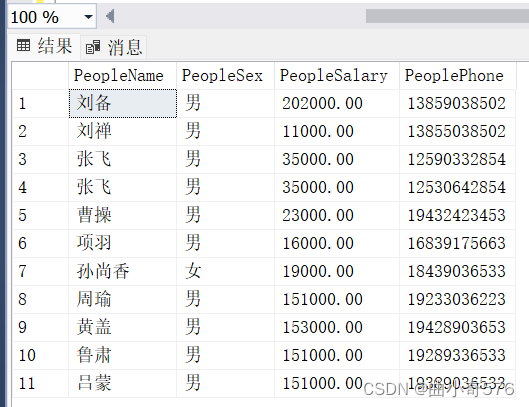Select the PeopleName column header

click(x=122, y=76)
